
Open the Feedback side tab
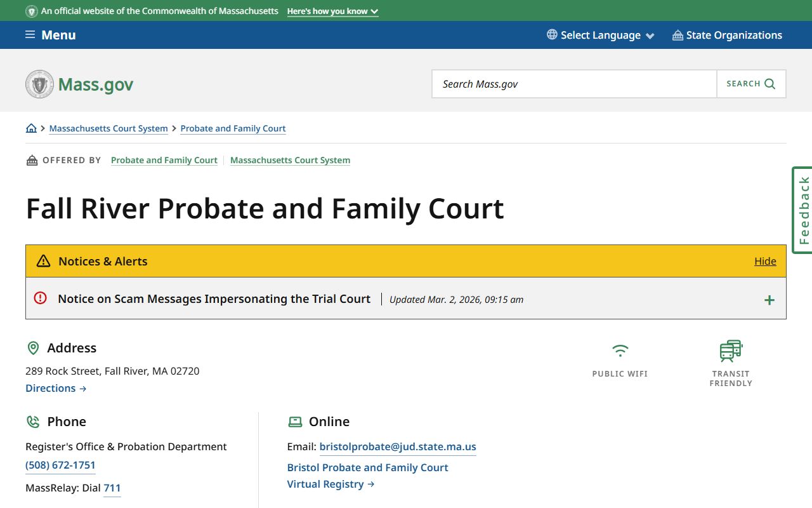pyautogui.click(x=802, y=210)
